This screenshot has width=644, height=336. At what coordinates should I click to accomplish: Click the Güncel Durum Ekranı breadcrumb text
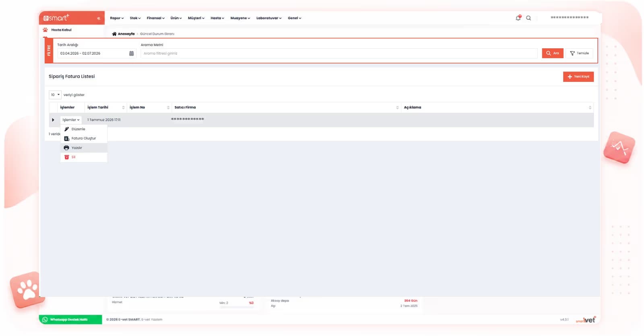pyautogui.click(x=157, y=34)
